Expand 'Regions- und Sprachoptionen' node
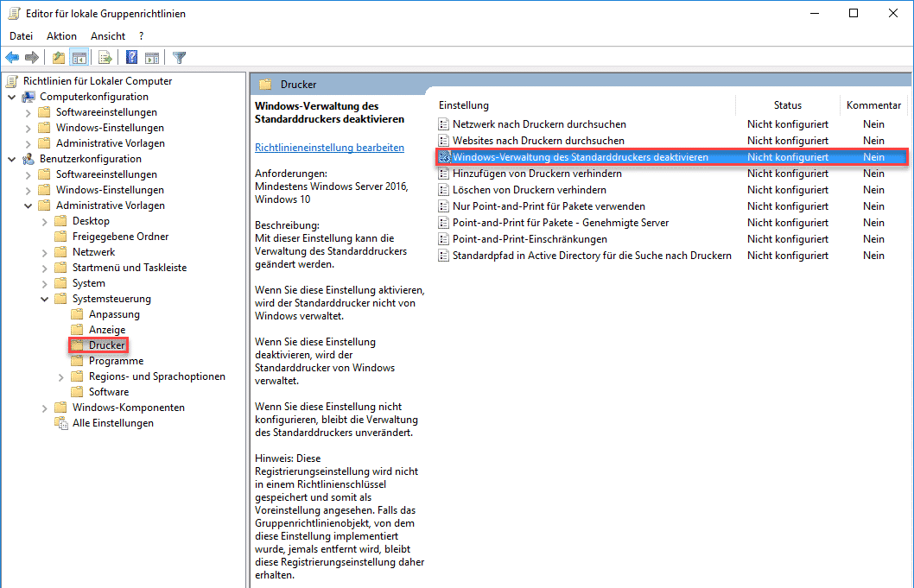Viewport: 914px width, 588px height. click(60, 377)
